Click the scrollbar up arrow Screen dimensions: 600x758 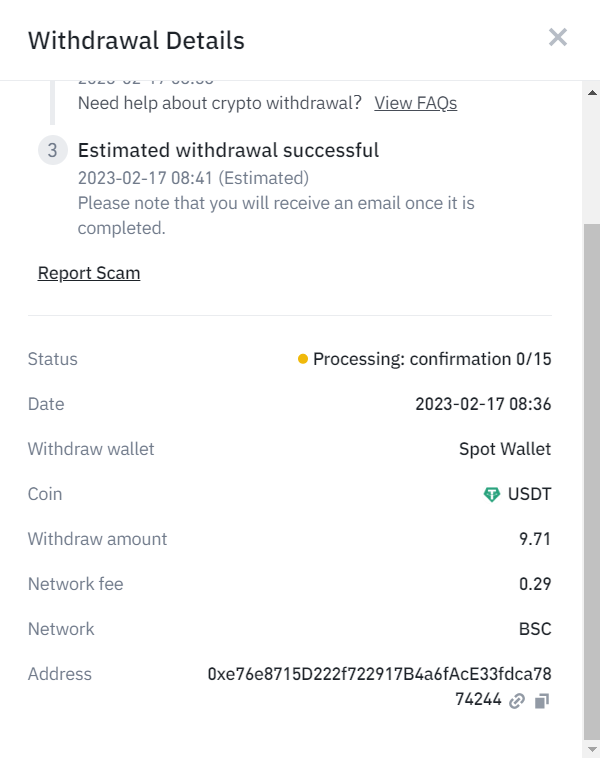592,92
